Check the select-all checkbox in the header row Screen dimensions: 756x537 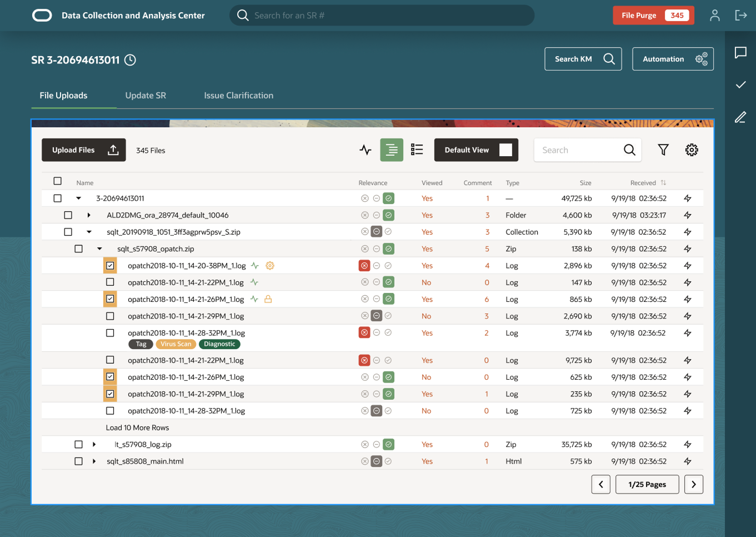(x=57, y=181)
